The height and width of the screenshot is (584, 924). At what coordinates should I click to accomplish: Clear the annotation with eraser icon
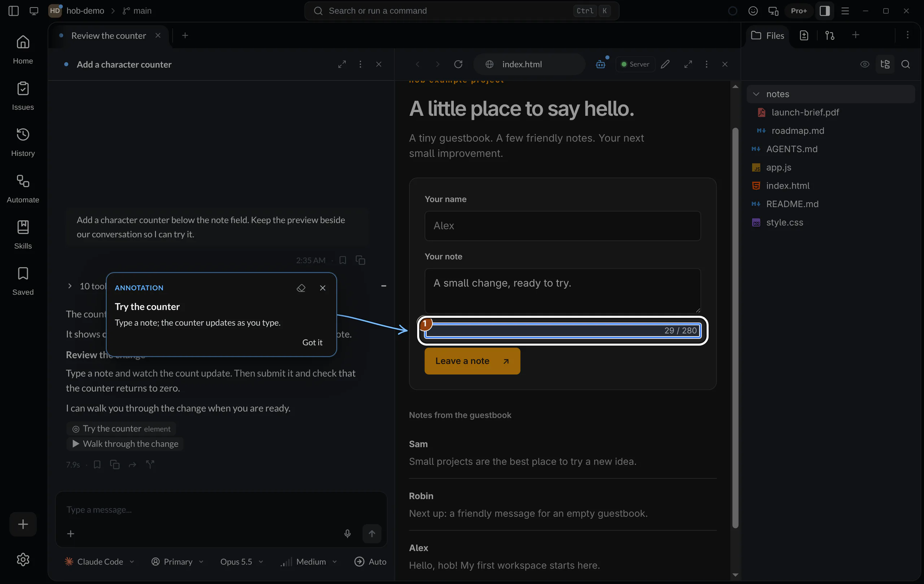301,287
